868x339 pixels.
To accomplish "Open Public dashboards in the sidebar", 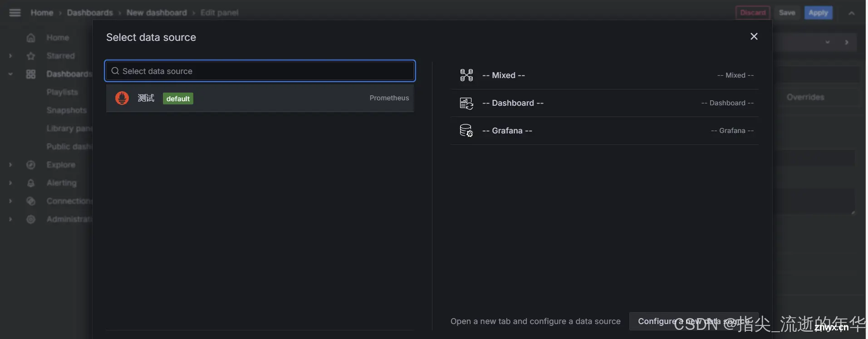I will click(69, 147).
